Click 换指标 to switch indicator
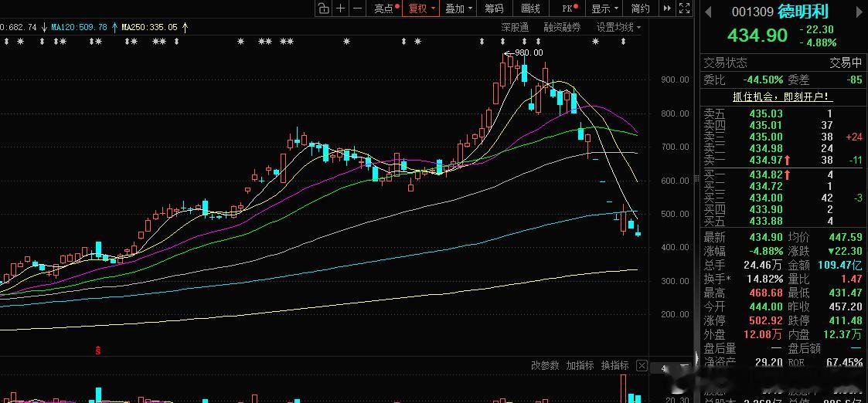 615,365
